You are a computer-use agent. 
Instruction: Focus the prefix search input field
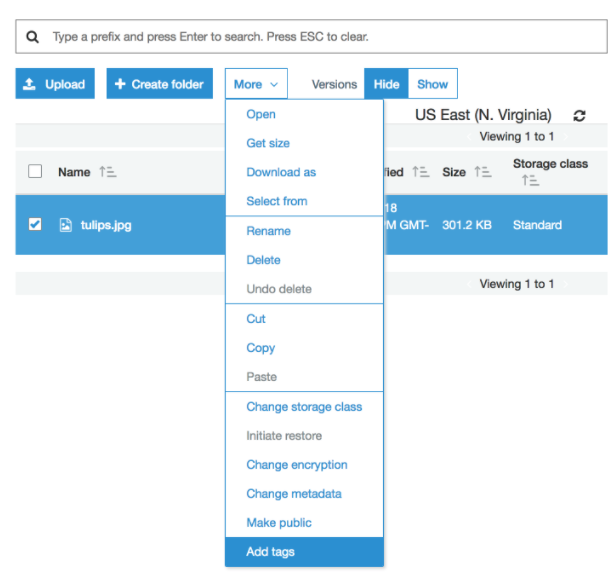320,37
